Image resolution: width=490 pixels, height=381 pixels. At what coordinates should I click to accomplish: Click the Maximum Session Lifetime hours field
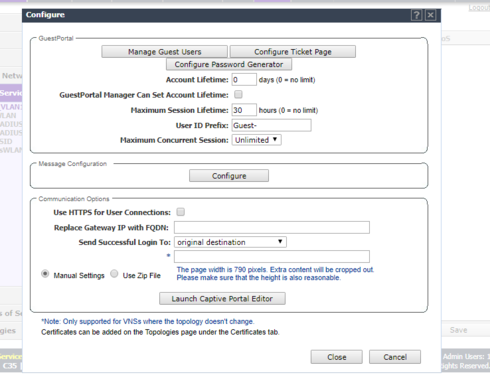click(x=244, y=110)
